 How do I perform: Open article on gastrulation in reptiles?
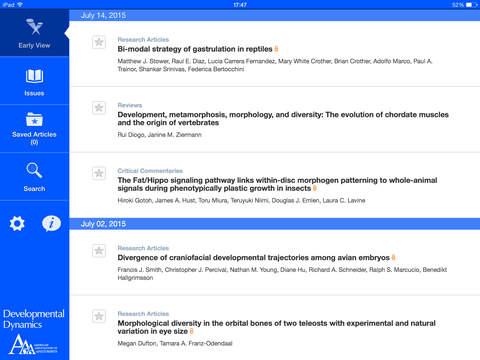coord(195,49)
